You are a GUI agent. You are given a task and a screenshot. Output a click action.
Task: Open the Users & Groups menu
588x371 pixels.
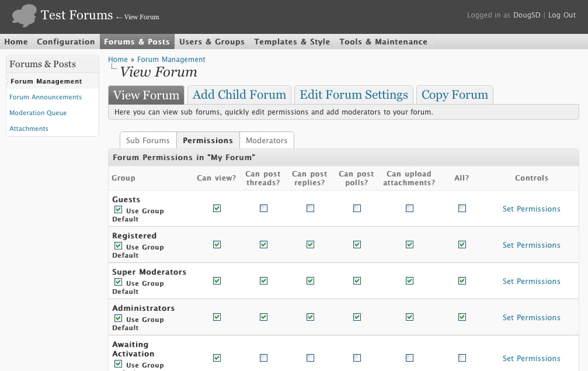pyautogui.click(x=212, y=41)
